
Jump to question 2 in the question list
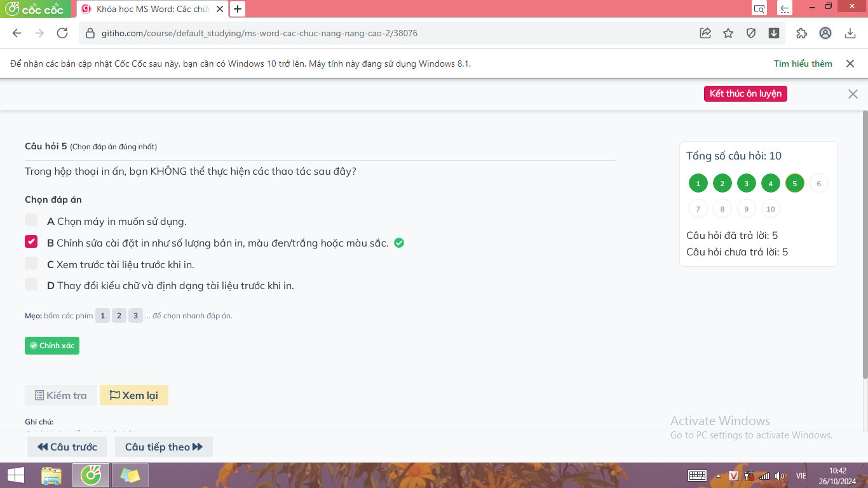point(722,184)
